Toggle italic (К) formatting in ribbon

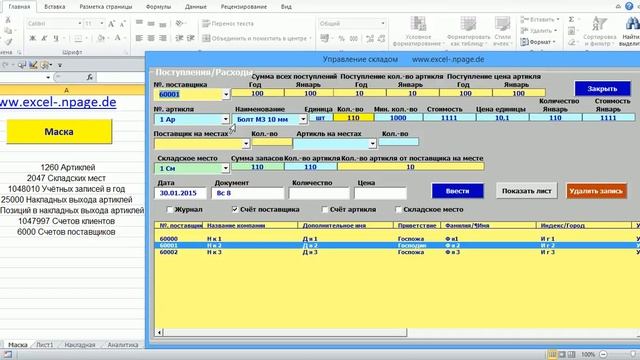point(44,38)
